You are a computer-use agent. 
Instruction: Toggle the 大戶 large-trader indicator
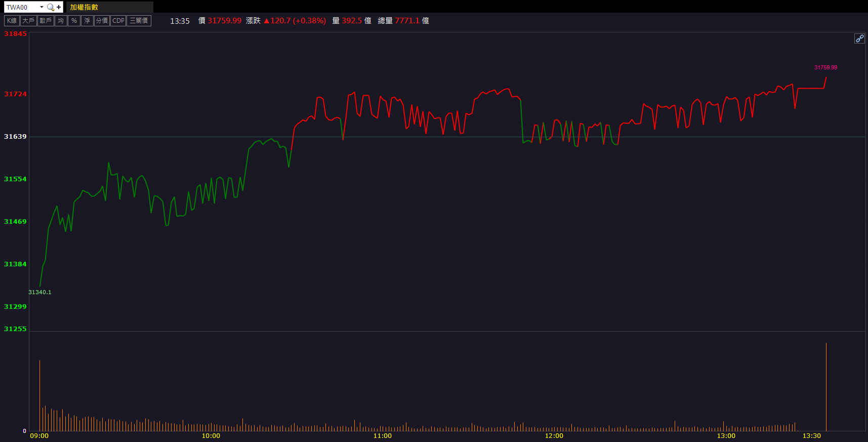[28, 21]
